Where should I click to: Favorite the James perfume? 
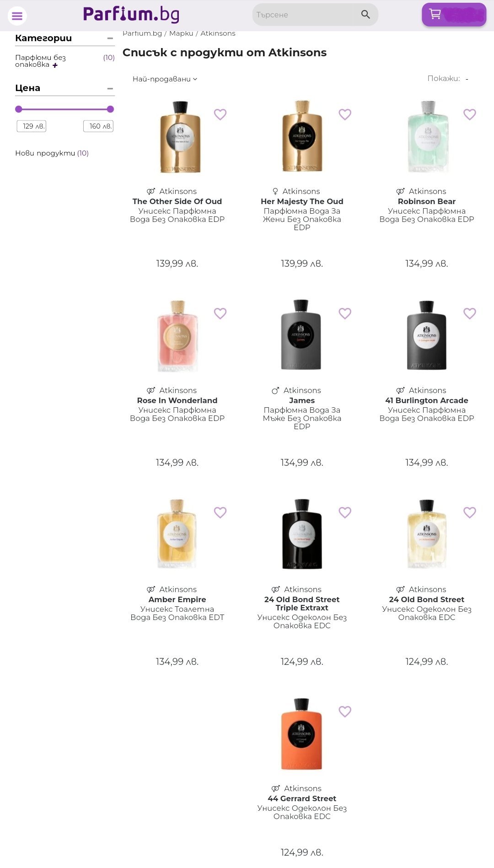point(345,313)
